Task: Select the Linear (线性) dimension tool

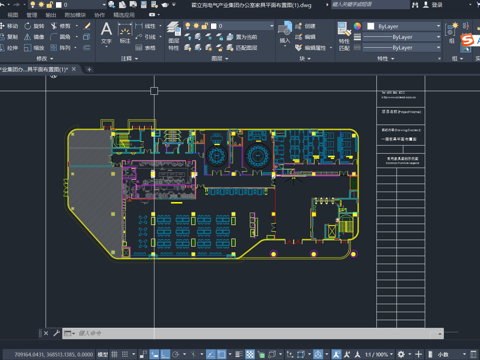Action: click(x=146, y=26)
